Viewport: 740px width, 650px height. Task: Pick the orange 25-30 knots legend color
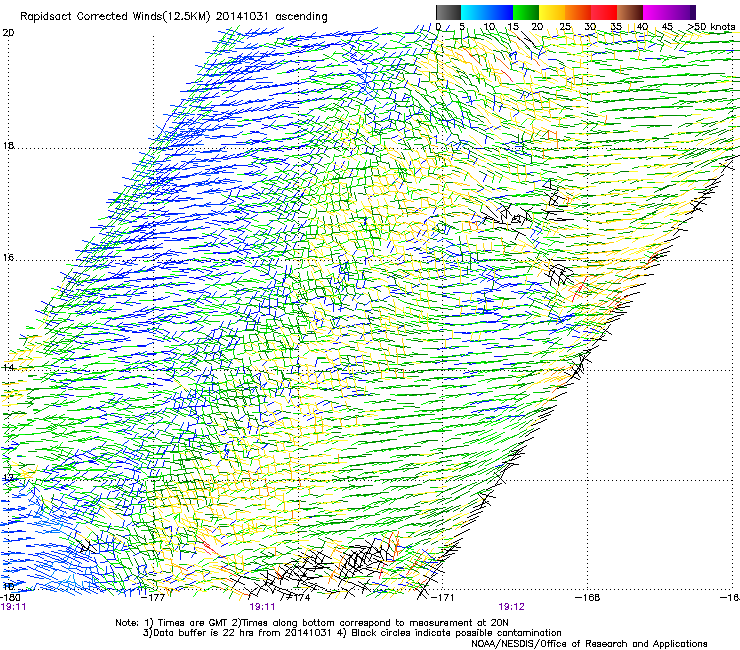578,13
